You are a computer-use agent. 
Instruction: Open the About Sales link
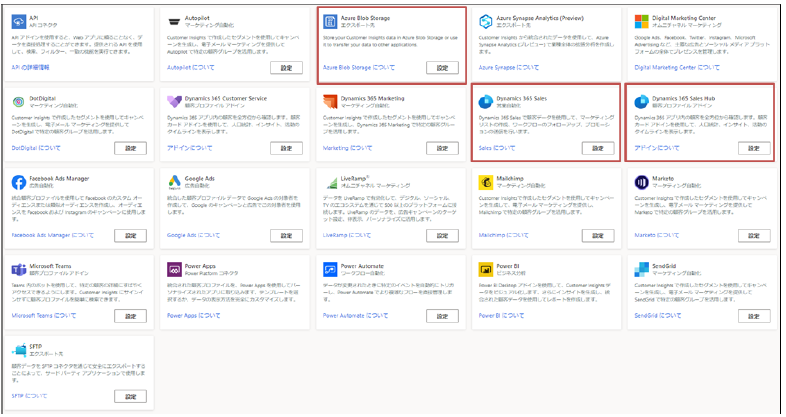[497, 148]
